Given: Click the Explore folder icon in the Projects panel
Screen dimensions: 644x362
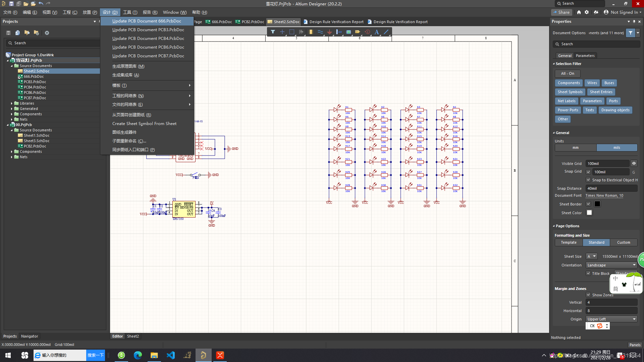Looking at the screenshot, I should [x=27, y=33].
